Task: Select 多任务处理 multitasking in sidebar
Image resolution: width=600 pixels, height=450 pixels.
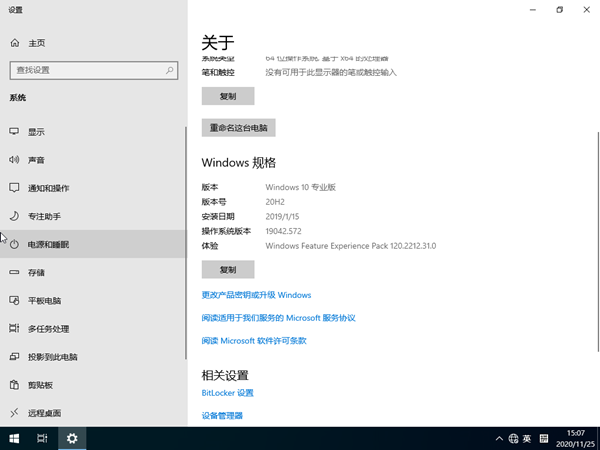Action: (48, 328)
